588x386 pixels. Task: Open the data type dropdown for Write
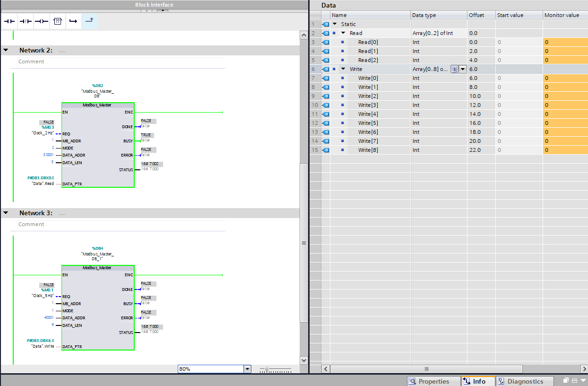(462, 69)
